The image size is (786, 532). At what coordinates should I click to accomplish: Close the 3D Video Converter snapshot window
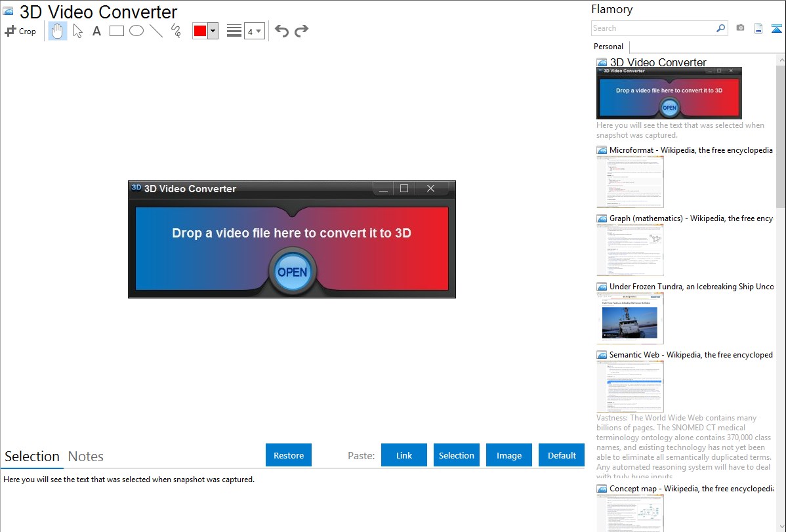click(430, 188)
